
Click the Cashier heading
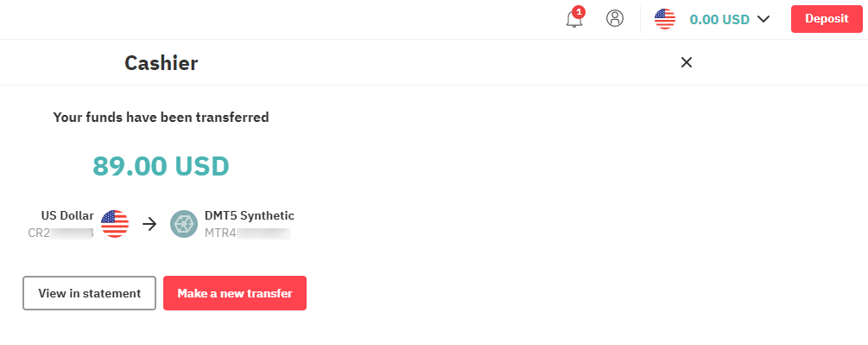coord(162,63)
